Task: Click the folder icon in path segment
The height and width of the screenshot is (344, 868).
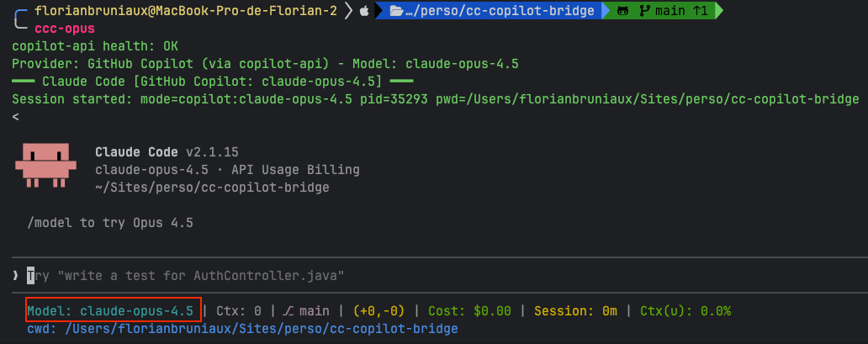Action: point(395,11)
